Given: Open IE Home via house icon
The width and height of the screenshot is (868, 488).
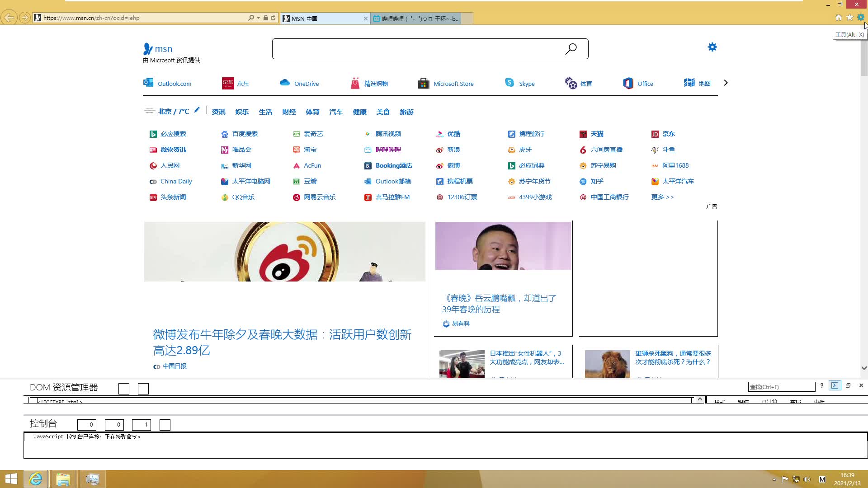Looking at the screenshot, I should coord(838,18).
